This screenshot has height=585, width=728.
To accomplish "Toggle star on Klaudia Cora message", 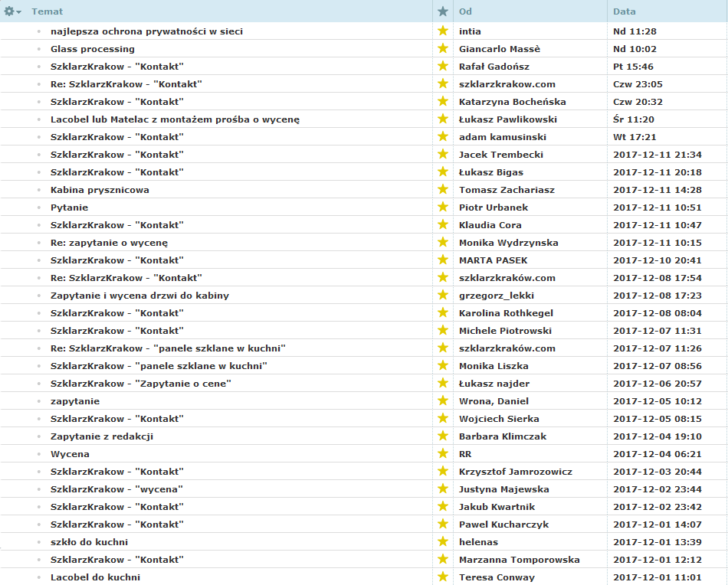I will (x=443, y=224).
